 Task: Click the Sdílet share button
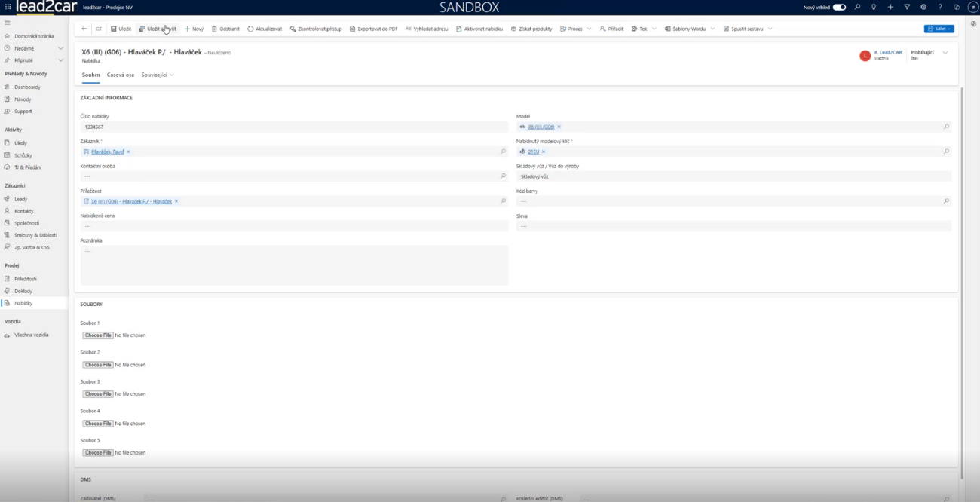pos(939,29)
